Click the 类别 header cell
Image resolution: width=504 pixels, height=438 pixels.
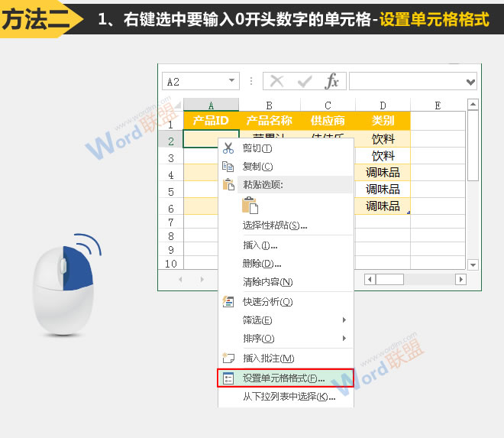pyautogui.click(x=383, y=121)
